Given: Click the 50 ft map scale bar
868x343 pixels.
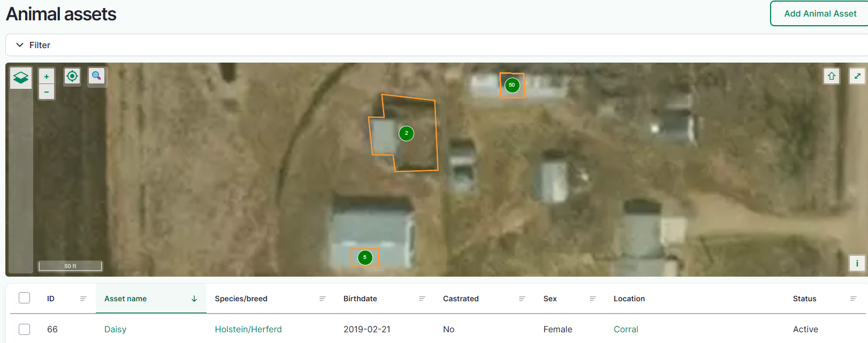Looking at the screenshot, I should [70, 266].
